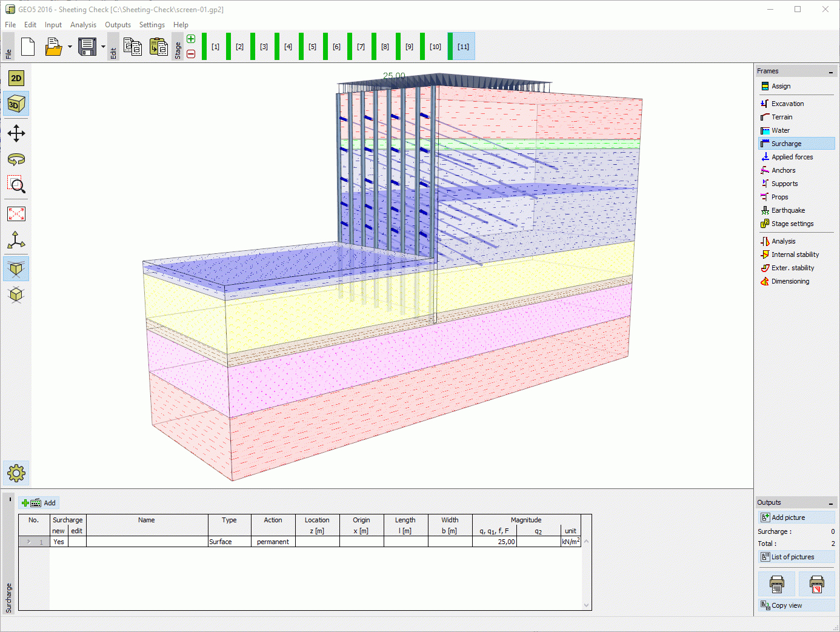Collapse the Frames panel

coord(830,70)
